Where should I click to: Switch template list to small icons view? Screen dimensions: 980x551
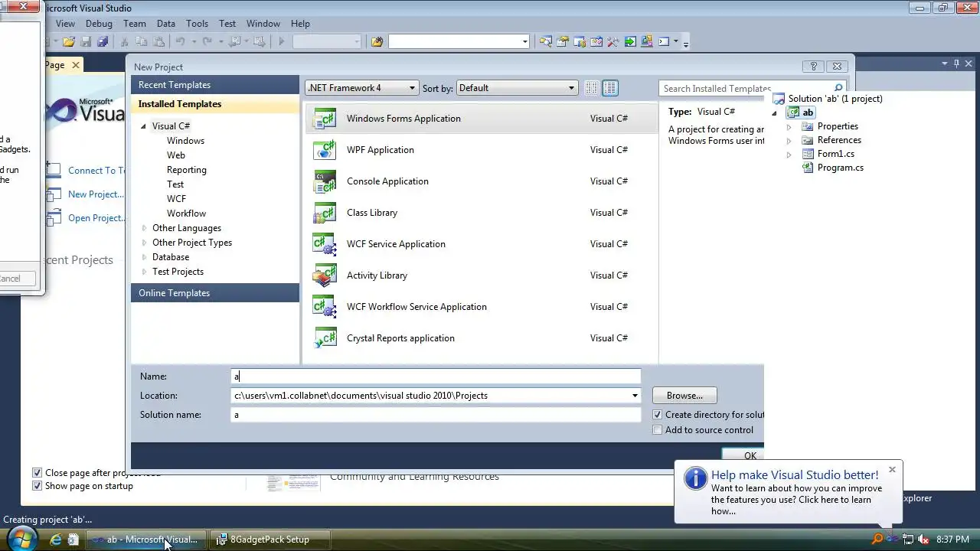point(591,88)
